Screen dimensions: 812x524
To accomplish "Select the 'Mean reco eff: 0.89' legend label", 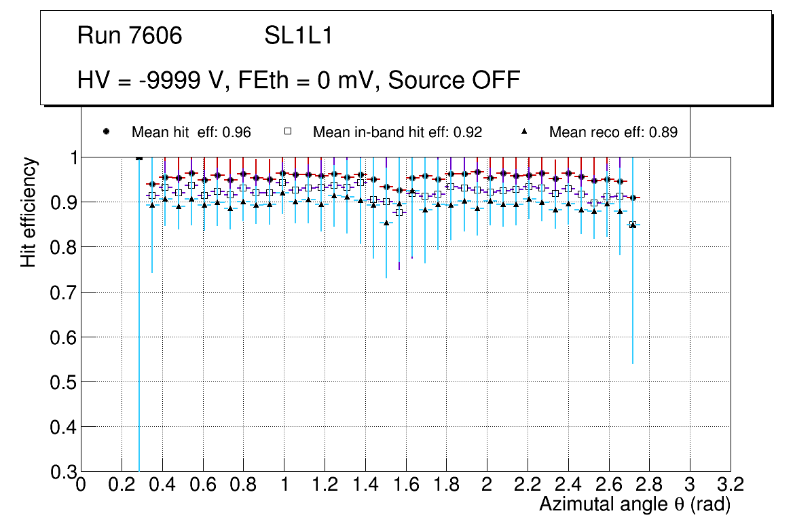I will [x=612, y=132].
